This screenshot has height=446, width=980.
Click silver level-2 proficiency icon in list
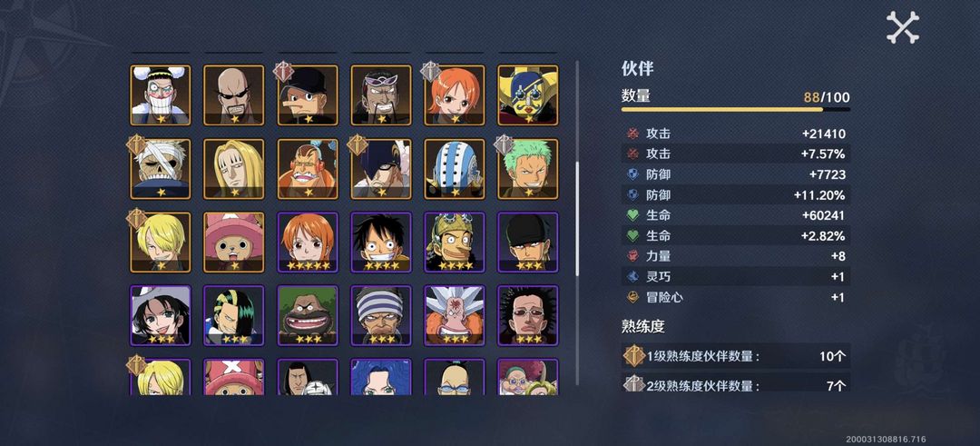click(x=633, y=385)
